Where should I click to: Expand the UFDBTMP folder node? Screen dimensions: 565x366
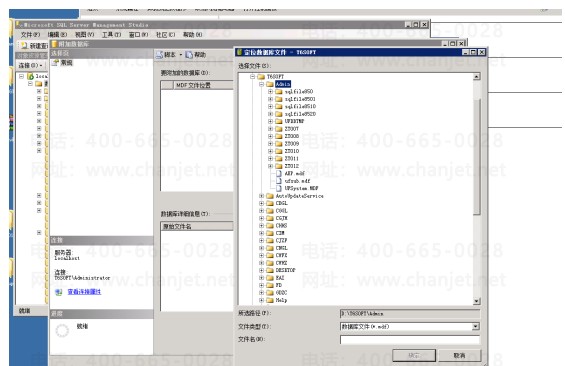[270, 121]
